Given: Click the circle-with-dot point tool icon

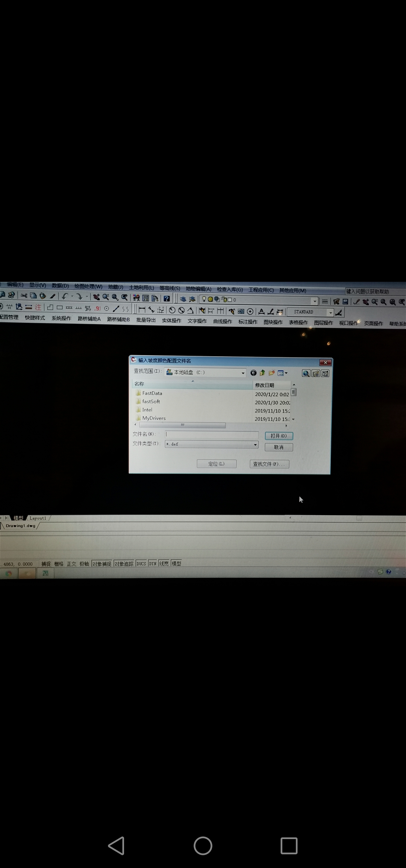Looking at the screenshot, I should [x=107, y=308].
